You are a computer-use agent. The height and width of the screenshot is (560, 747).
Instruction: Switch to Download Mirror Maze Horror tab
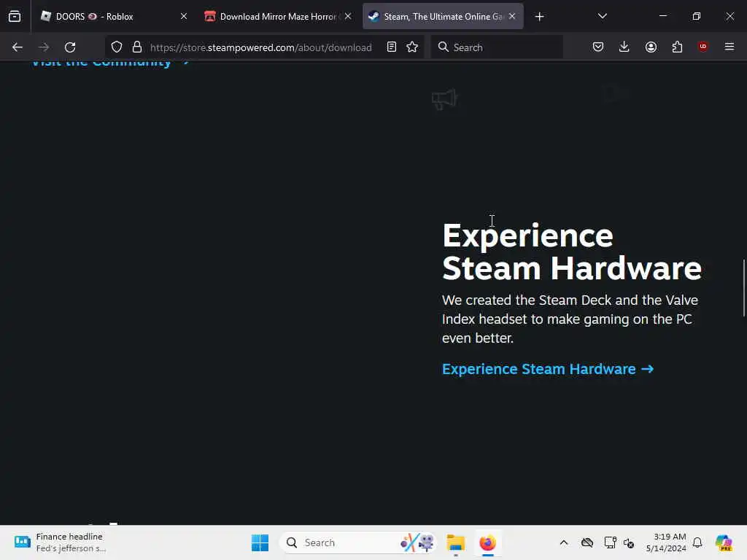point(278,17)
